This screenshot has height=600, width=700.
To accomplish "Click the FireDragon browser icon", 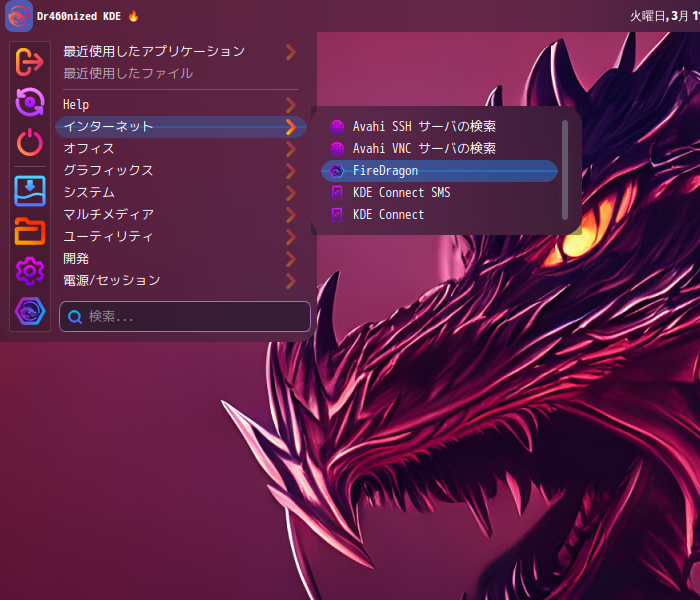I will click(x=337, y=171).
